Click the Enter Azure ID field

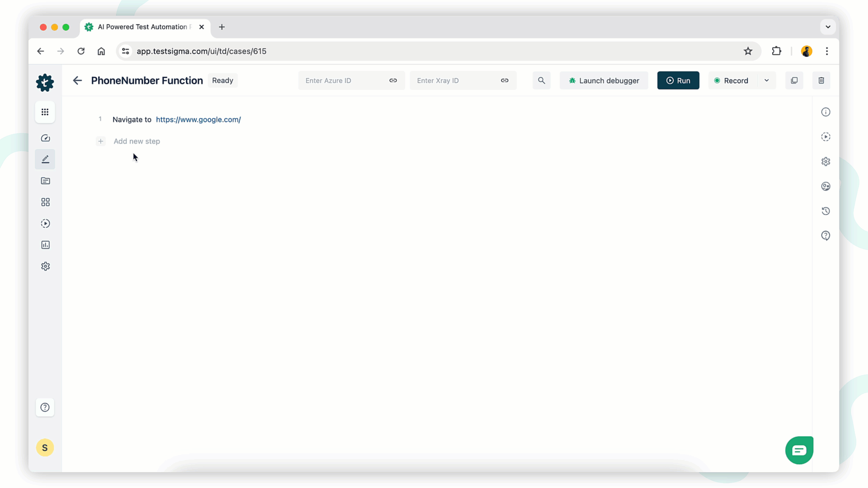[344, 80]
